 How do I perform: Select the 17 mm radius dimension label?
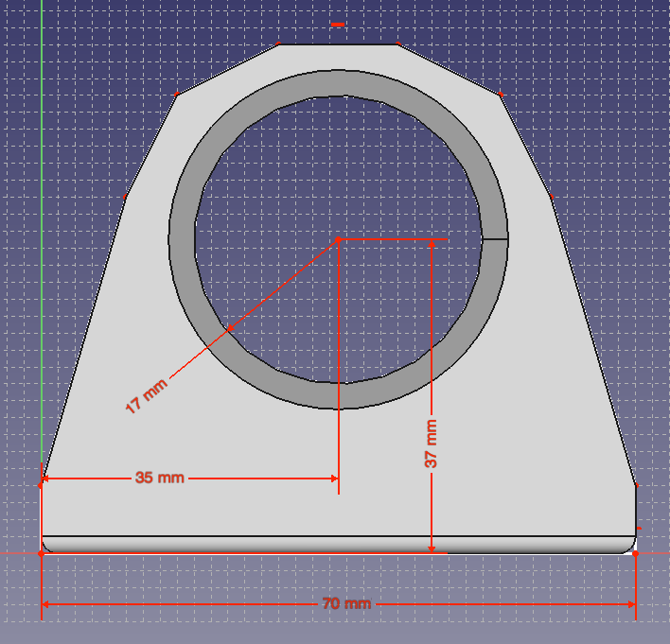[x=147, y=396]
